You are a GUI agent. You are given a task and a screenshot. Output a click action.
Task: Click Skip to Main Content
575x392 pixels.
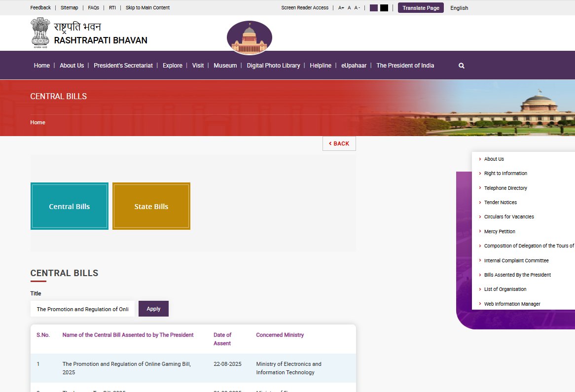[147, 7]
